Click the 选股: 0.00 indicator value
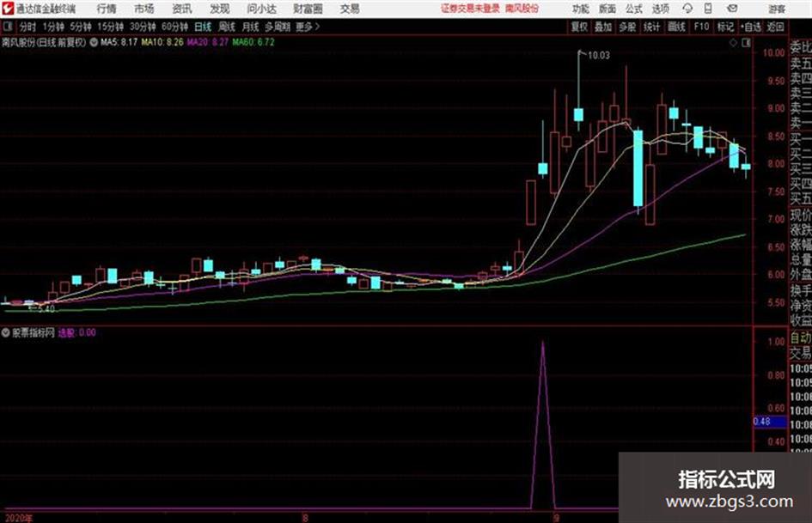This screenshot has height=523, width=812. pyautogui.click(x=76, y=332)
